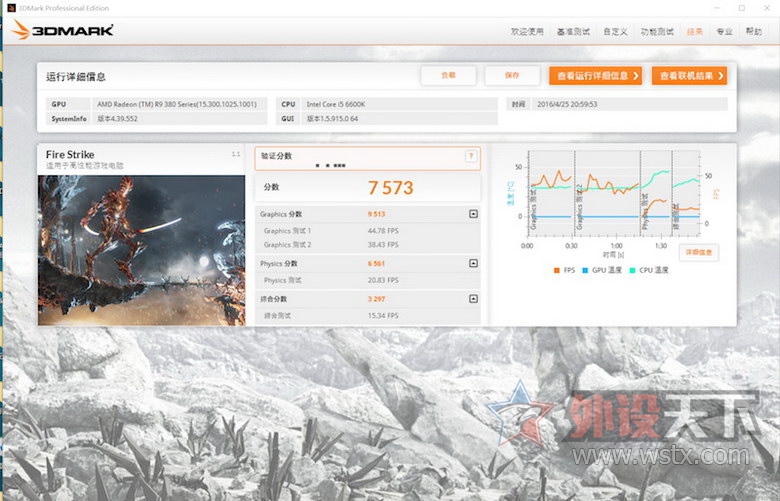
Task: Click the 详细信息 button below the chart
Action: click(698, 252)
